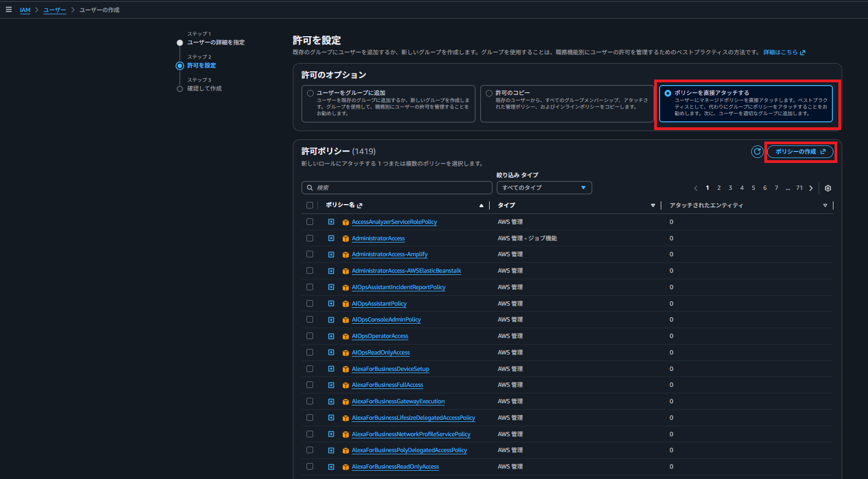Image resolution: width=868 pixels, height=479 pixels.
Task: Click the policy icon beside AlexaForBusinessFullAccess
Action: click(345, 385)
